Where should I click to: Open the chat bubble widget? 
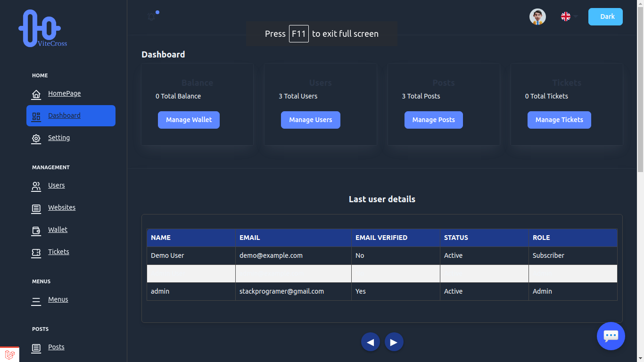tap(611, 336)
